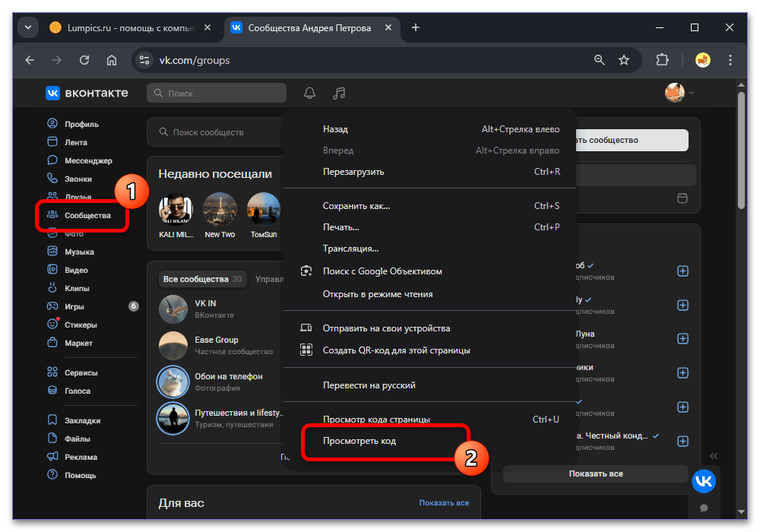Open Файлы section

coord(68,439)
